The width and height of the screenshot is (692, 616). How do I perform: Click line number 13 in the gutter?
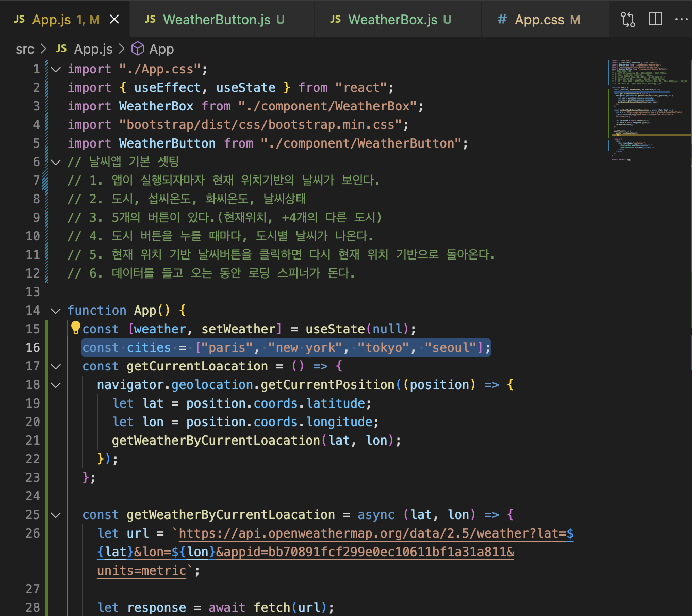(x=32, y=292)
